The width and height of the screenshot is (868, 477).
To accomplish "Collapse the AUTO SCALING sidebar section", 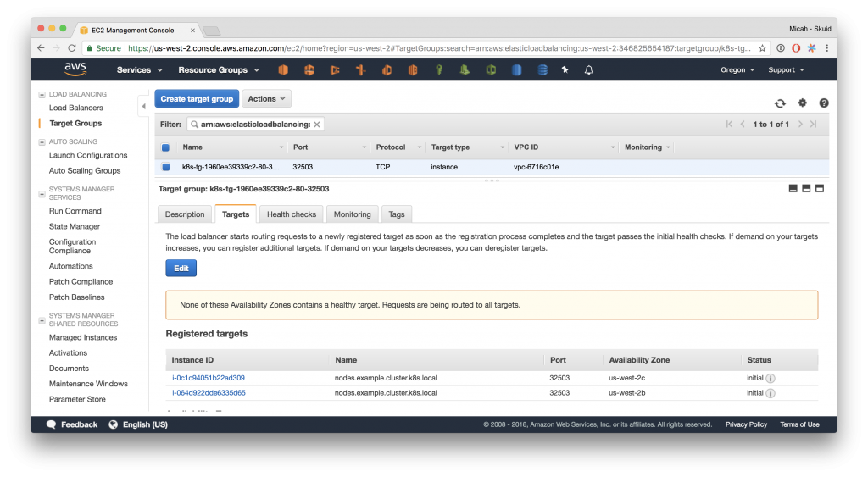I will tap(42, 142).
